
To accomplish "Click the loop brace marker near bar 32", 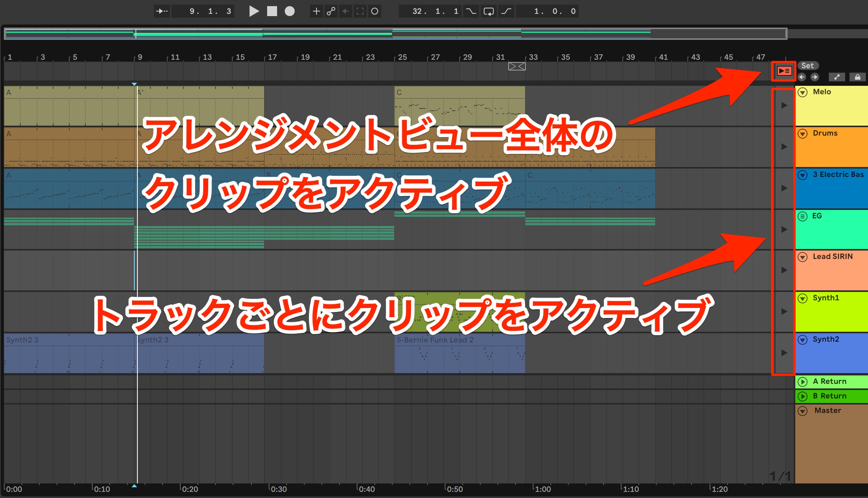I will (517, 66).
